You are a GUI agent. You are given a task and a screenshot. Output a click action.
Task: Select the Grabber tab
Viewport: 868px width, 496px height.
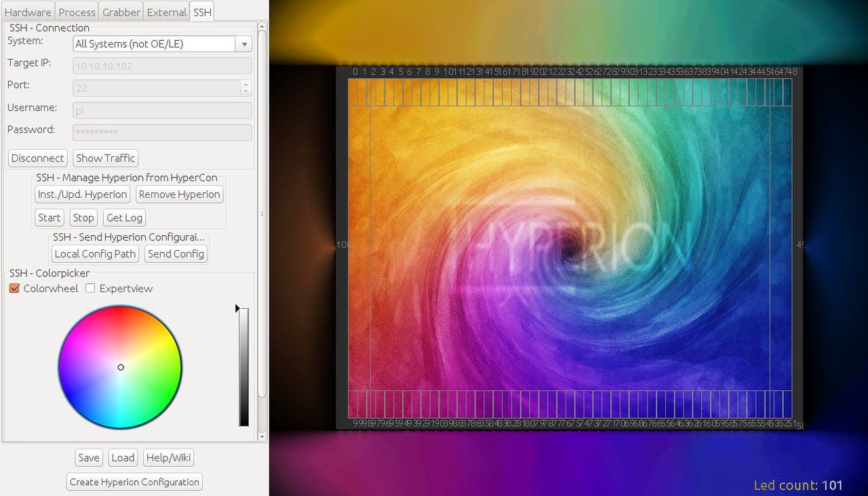point(121,12)
